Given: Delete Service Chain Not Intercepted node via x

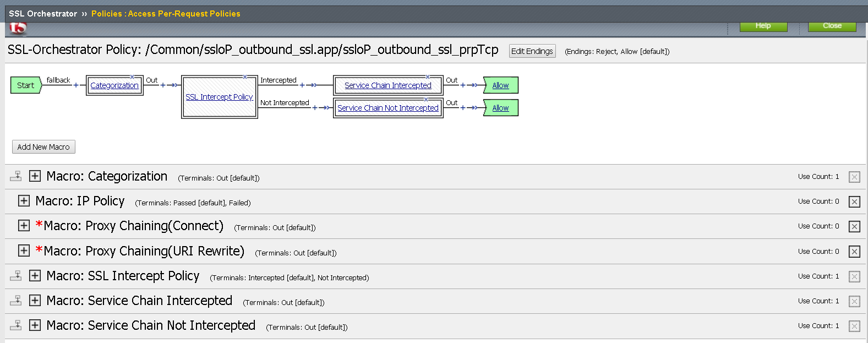Looking at the screenshot, I should (426, 100).
